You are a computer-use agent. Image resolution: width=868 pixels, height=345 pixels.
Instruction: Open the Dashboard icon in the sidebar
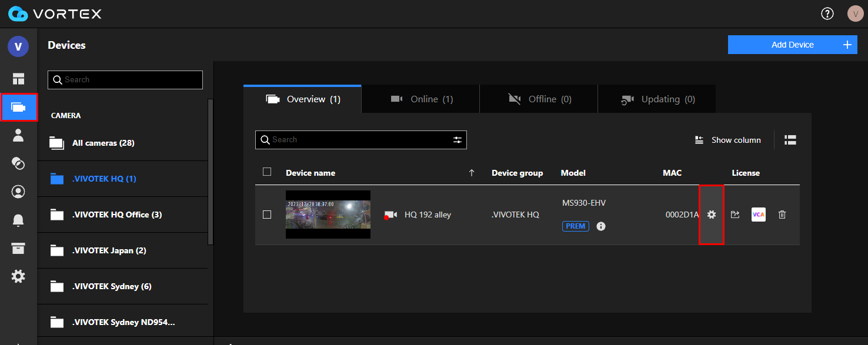click(18, 78)
